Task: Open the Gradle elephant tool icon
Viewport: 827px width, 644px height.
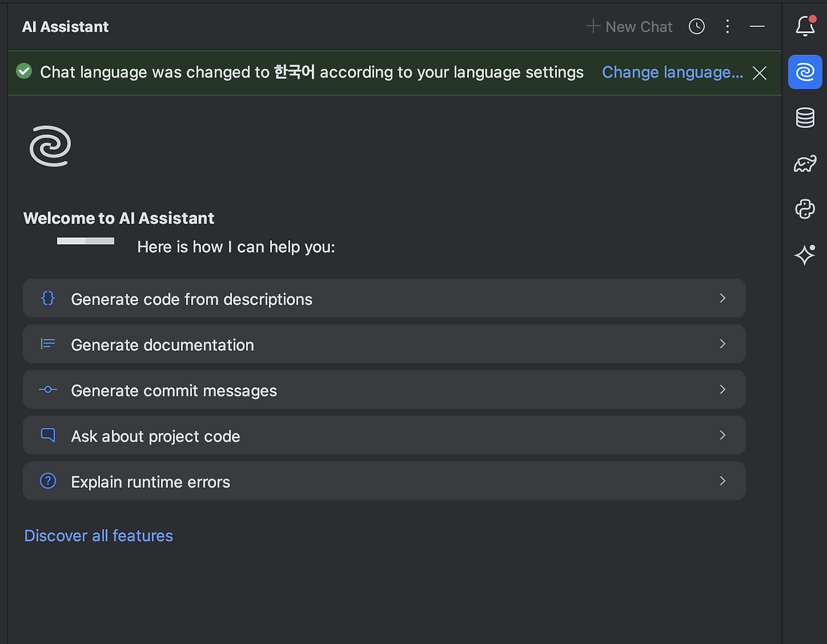Action: click(x=805, y=163)
